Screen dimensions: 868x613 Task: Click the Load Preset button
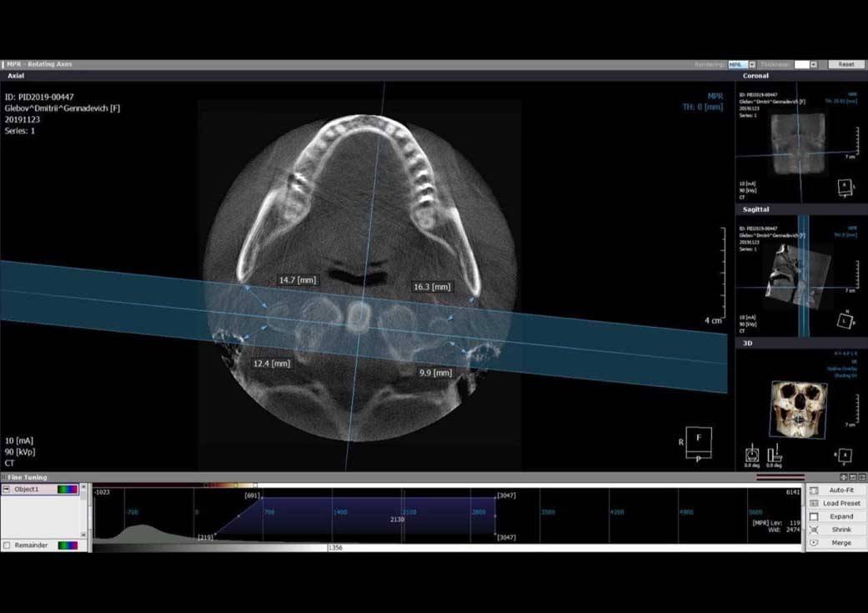[835, 504]
